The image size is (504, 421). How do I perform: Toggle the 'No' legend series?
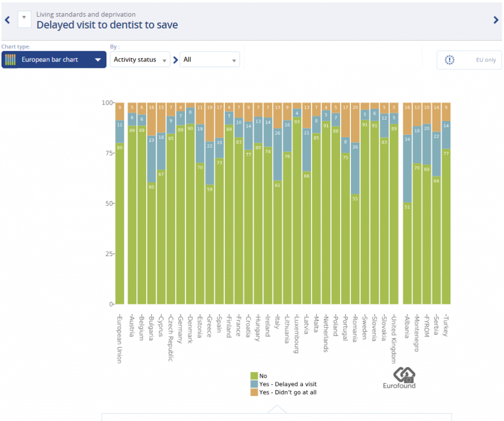(262, 376)
